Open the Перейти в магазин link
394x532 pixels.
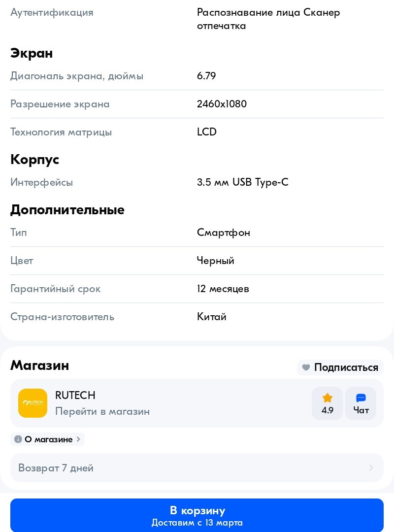click(102, 411)
